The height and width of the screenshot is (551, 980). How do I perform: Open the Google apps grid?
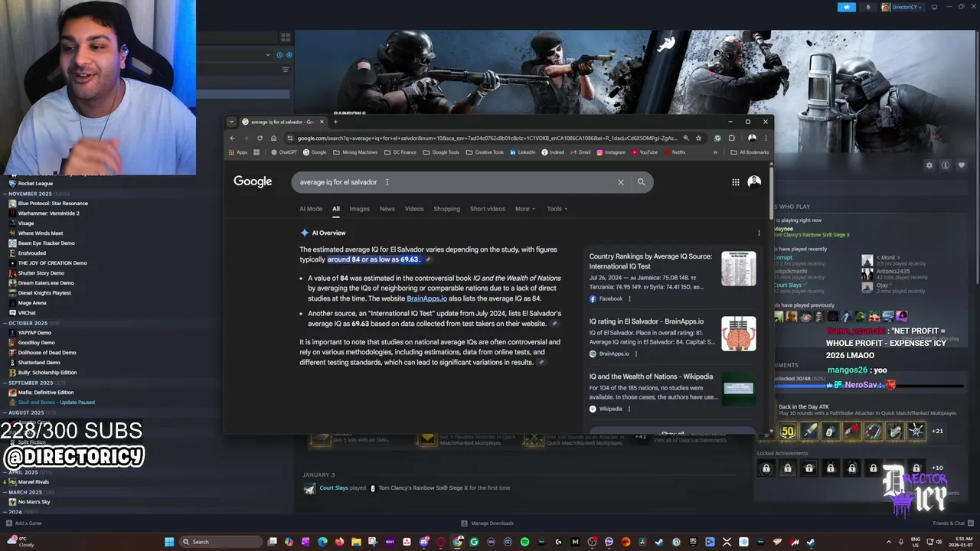click(735, 182)
